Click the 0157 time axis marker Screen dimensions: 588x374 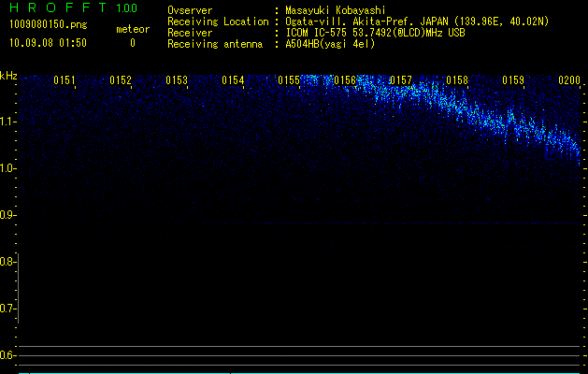click(401, 80)
